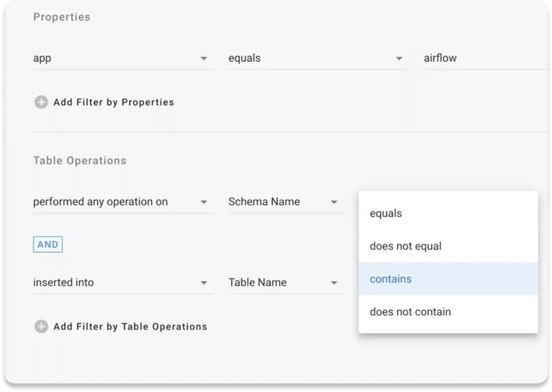552x392 pixels.
Task: Click the caret next to Table Name
Action: click(x=334, y=283)
